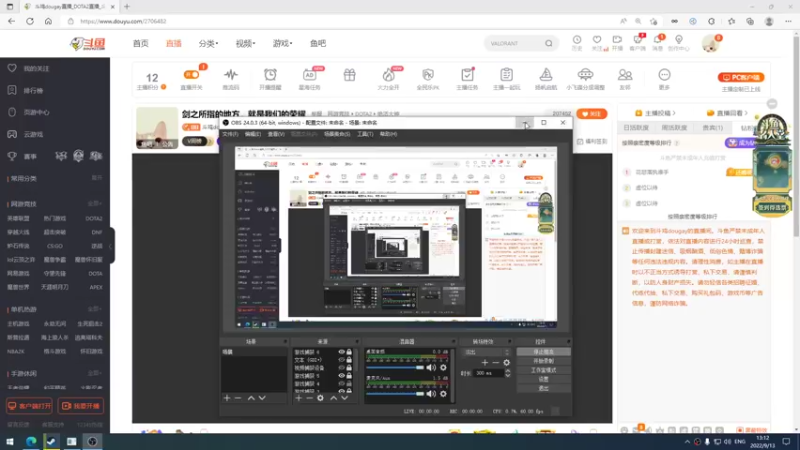Adjust the desktop audio volume slider
Image resolution: width=800 pixels, height=450 pixels.
click(x=395, y=367)
